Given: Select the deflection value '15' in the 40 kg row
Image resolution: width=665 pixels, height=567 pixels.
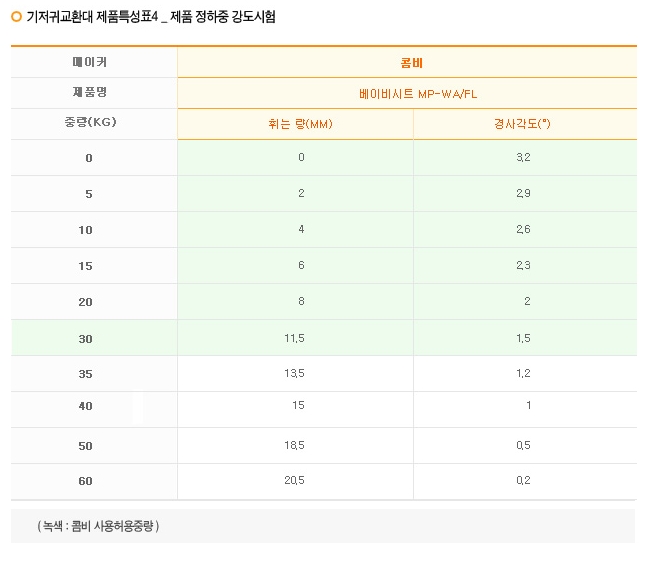Looking at the screenshot, I should pyautogui.click(x=298, y=405).
